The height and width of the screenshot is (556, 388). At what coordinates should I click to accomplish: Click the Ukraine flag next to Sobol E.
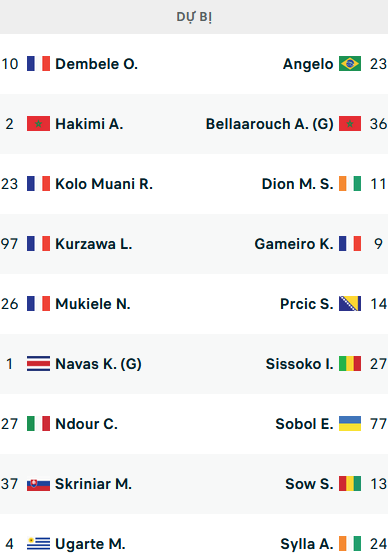350,424
